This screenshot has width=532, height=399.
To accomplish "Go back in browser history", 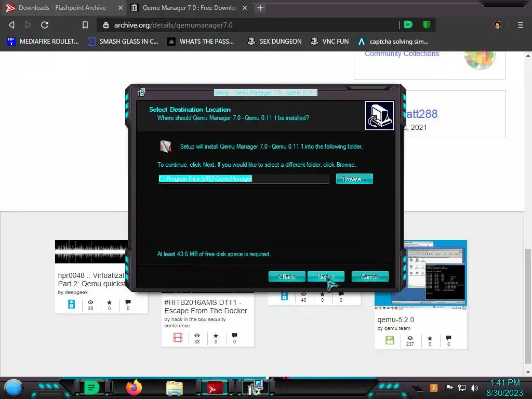I will [11, 25].
